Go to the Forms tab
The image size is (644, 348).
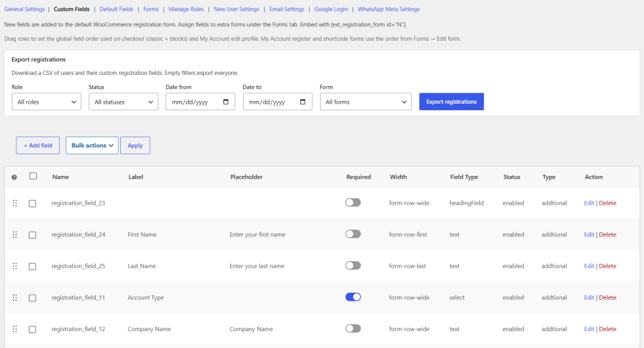(x=150, y=9)
